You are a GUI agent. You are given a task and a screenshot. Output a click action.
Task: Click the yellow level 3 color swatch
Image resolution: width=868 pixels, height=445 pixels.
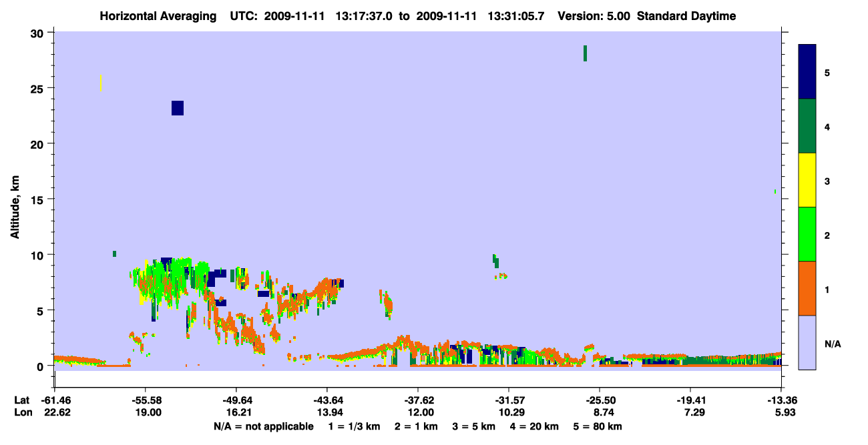pos(807,180)
